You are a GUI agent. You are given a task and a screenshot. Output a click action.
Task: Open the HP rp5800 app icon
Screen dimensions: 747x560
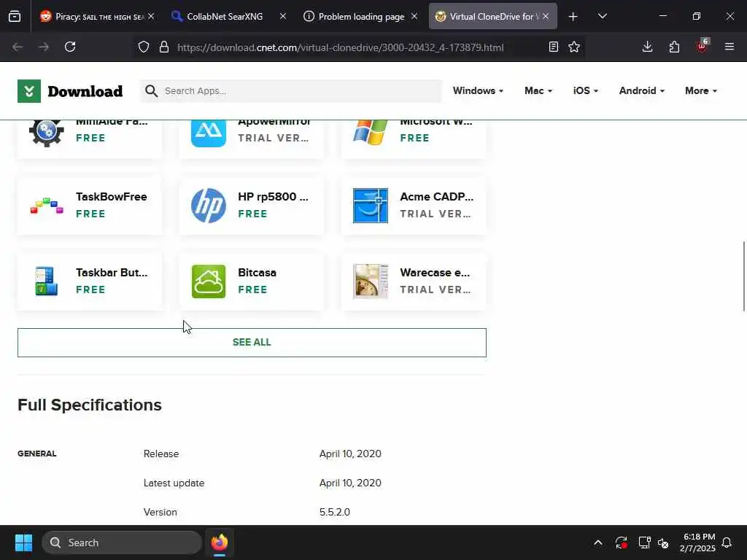pos(209,206)
